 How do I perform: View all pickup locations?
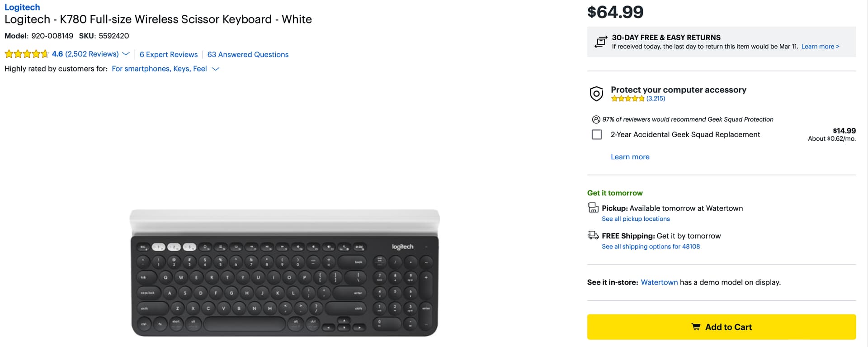coord(636,219)
